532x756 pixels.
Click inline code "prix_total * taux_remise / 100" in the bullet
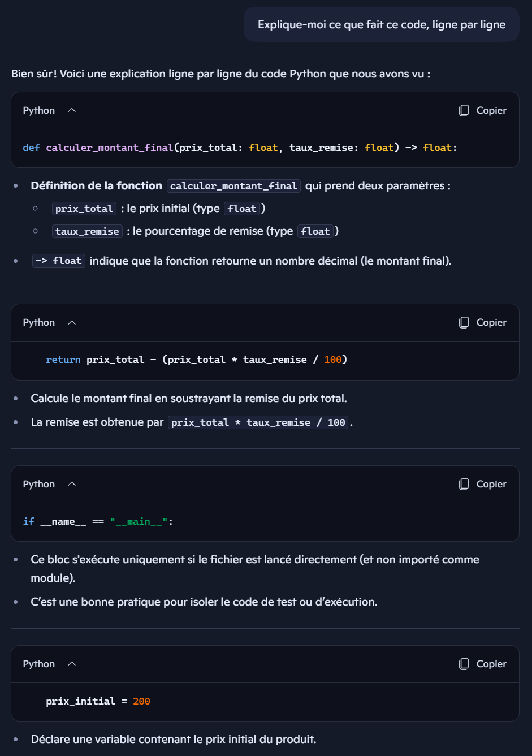point(258,422)
